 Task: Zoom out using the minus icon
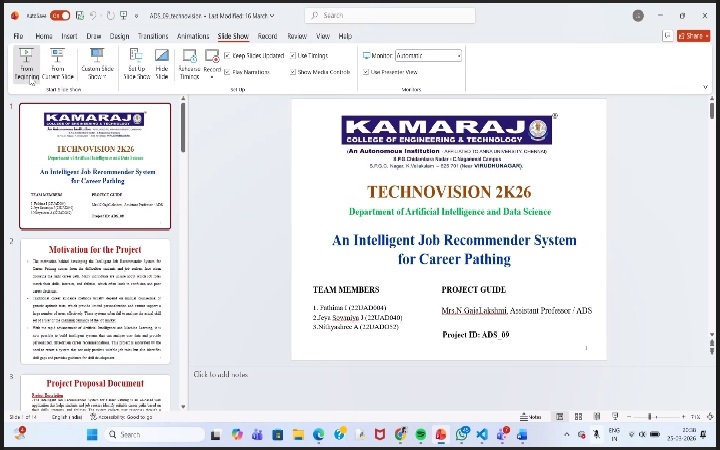629,416
